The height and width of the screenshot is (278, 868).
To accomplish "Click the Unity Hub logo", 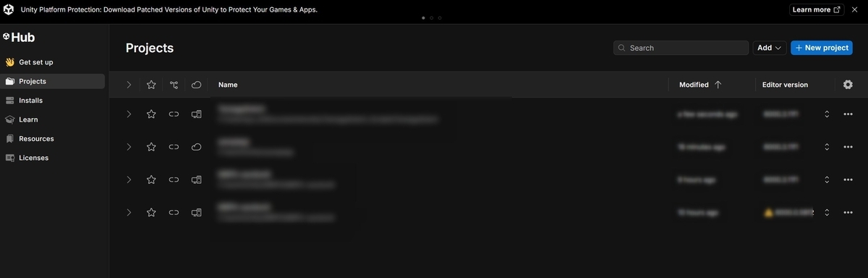I will [x=19, y=37].
